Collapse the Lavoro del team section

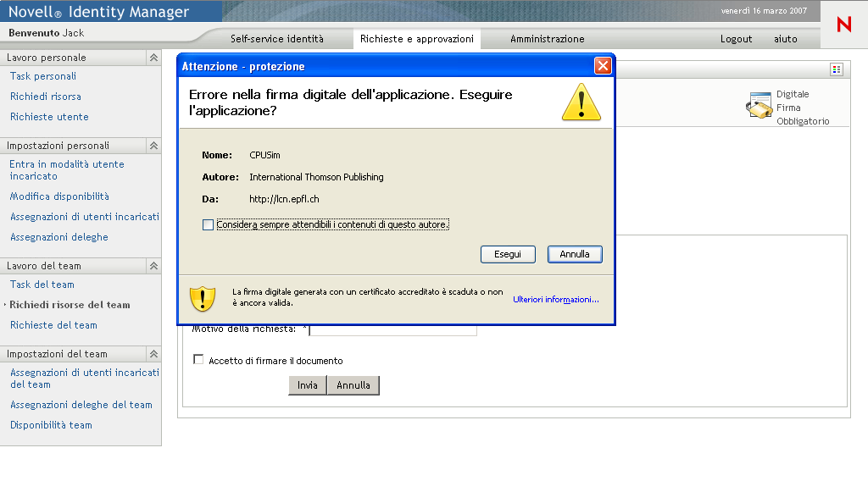(153, 266)
